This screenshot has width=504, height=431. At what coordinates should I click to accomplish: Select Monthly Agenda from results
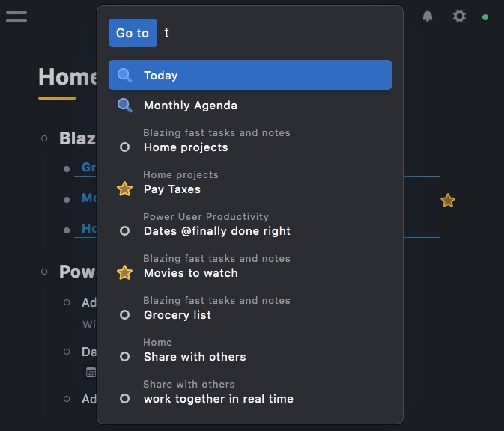(190, 106)
